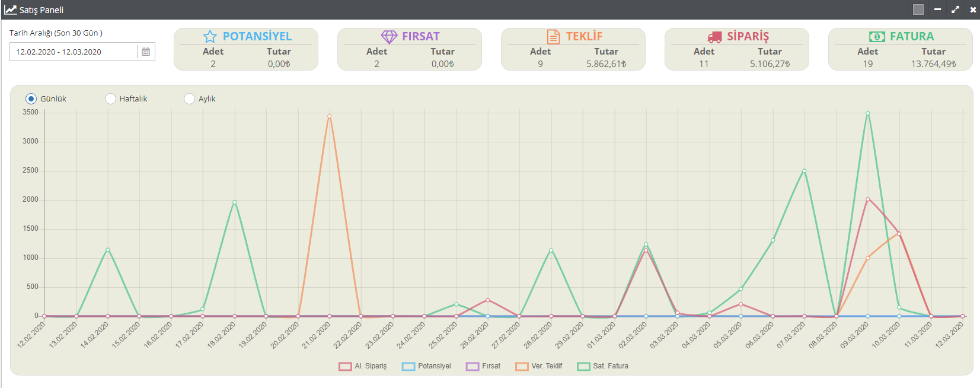The width and height of the screenshot is (980, 388).
Task: Click the Sipariş truck icon
Action: point(715,37)
